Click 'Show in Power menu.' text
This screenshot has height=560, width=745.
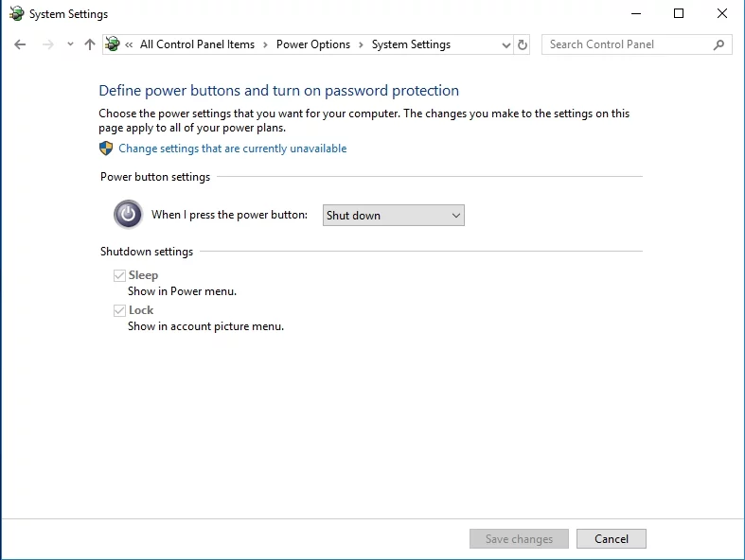[182, 291]
